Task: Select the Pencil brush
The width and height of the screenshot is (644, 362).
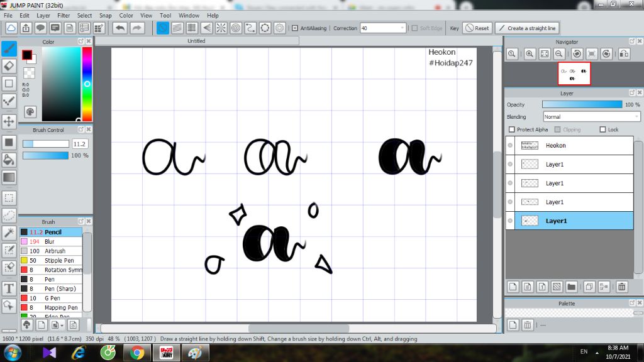Action: (51, 232)
